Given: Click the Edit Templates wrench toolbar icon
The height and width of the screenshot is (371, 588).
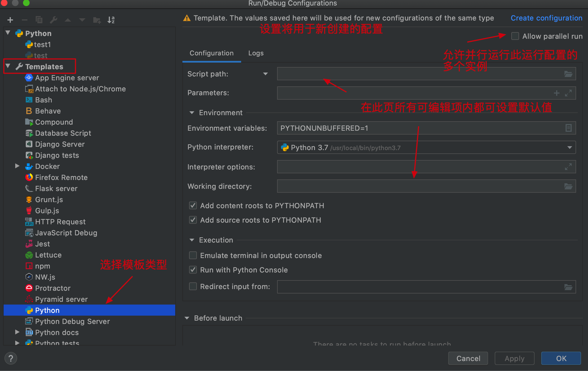Looking at the screenshot, I should 53,20.
